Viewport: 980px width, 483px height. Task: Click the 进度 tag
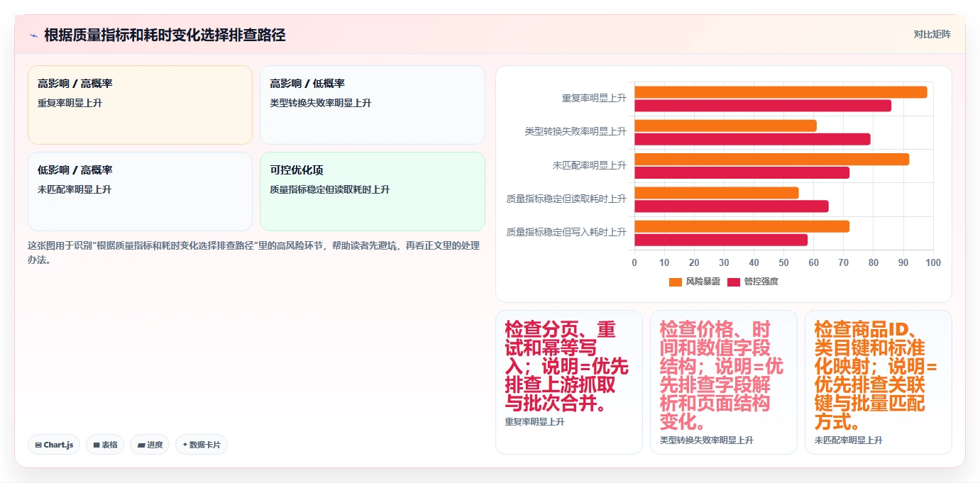[150, 445]
